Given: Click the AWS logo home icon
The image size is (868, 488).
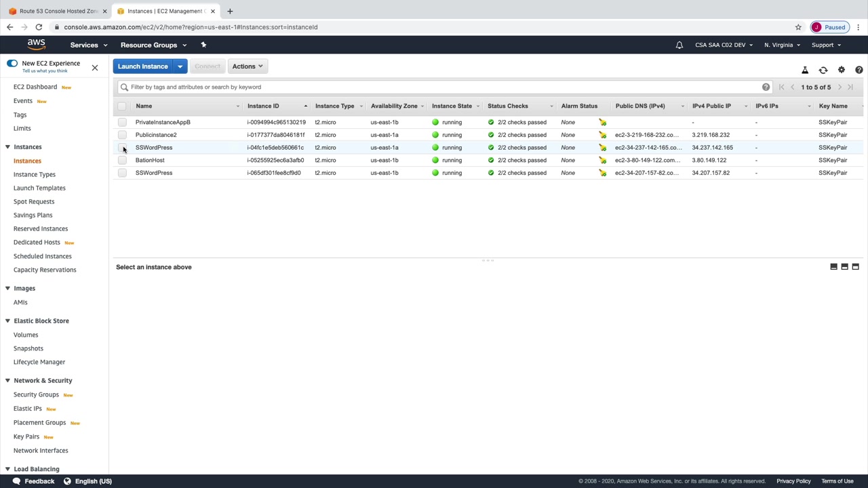Looking at the screenshot, I should pyautogui.click(x=37, y=45).
